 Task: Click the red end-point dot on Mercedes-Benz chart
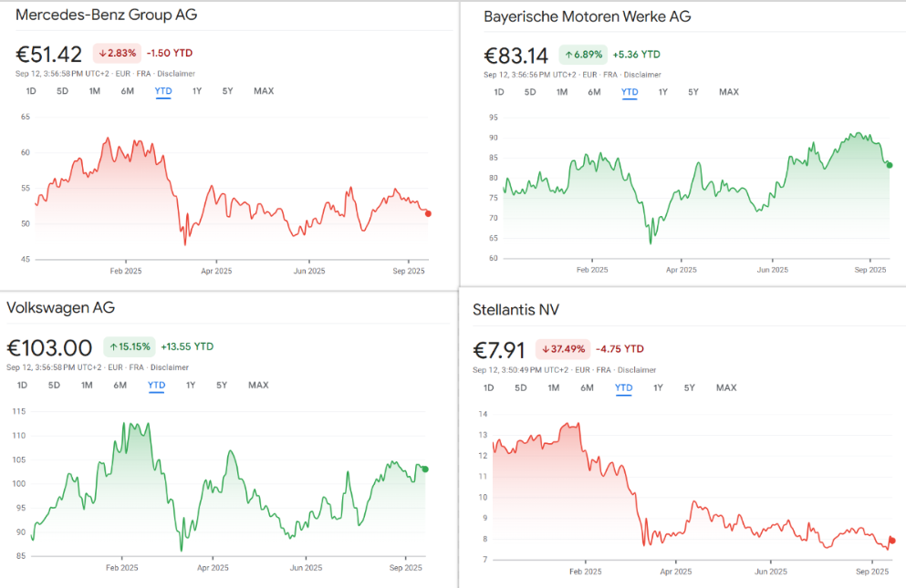tap(429, 213)
